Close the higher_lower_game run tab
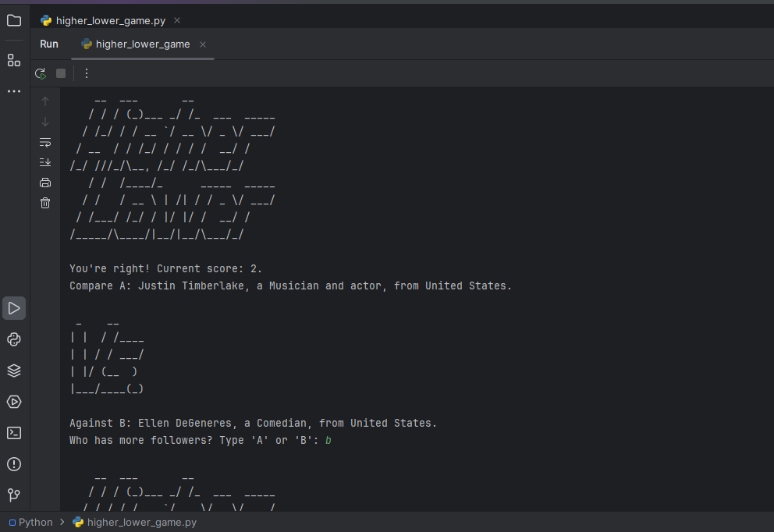Screen dimensions: 774x532 (203, 44)
